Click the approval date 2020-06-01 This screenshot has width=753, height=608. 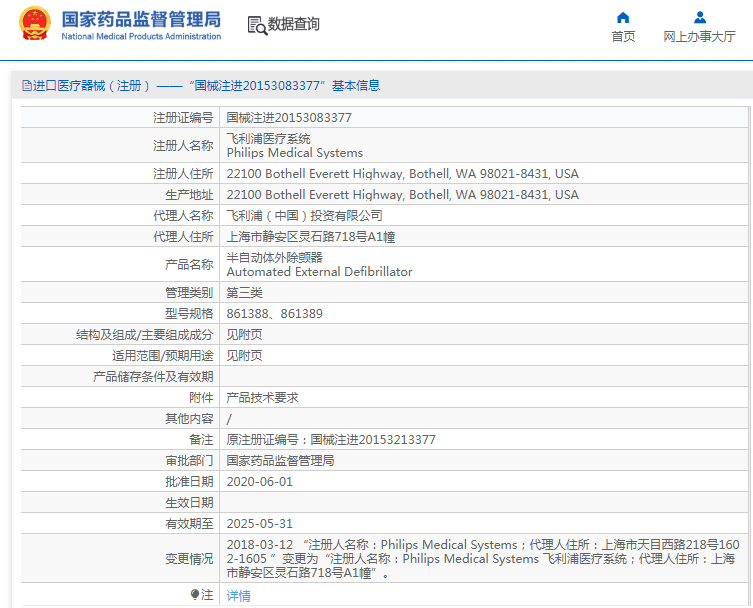click(259, 481)
